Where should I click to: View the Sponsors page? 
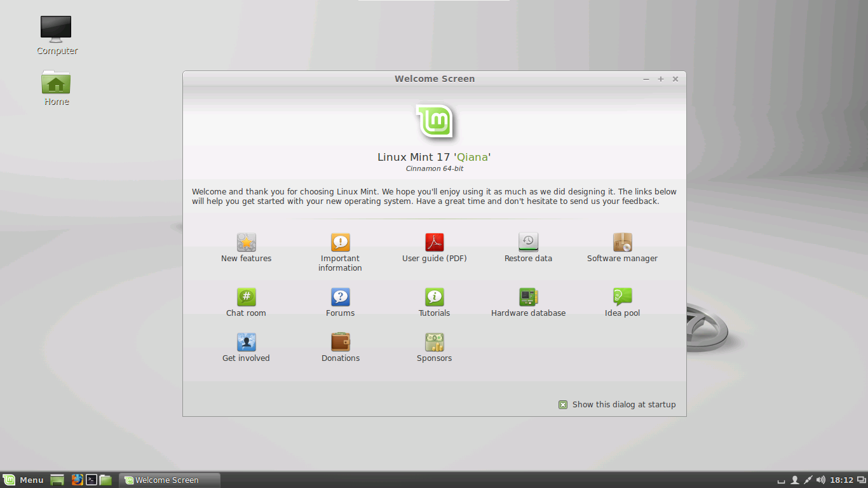click(x=434, y=348)
